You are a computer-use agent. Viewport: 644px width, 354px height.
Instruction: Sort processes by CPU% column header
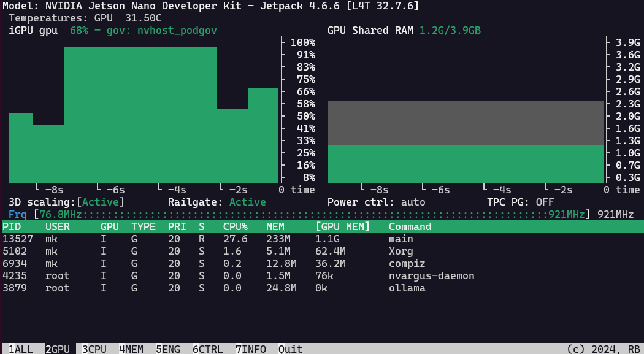[x=235, y=226]
